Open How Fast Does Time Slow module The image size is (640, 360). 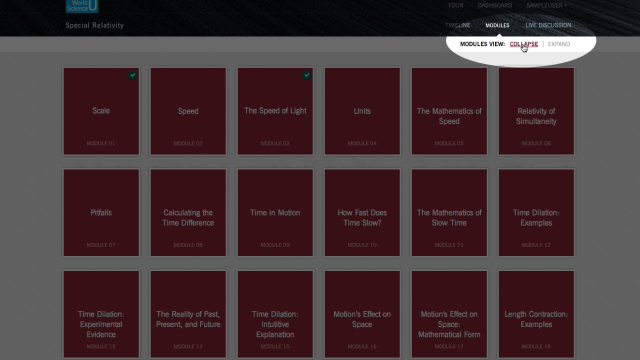(362, 213)
